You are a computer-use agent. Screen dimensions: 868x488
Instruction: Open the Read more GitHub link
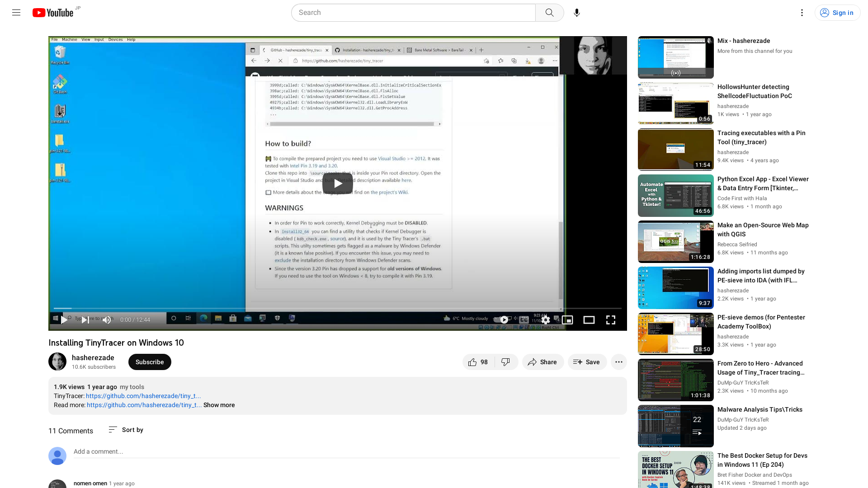(x=144, y=405)
